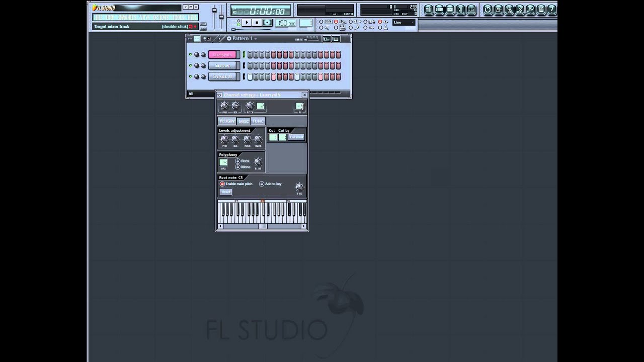Open the TOOLS menu
Screen dimensions: 644x362
click(x=178, y=17)
